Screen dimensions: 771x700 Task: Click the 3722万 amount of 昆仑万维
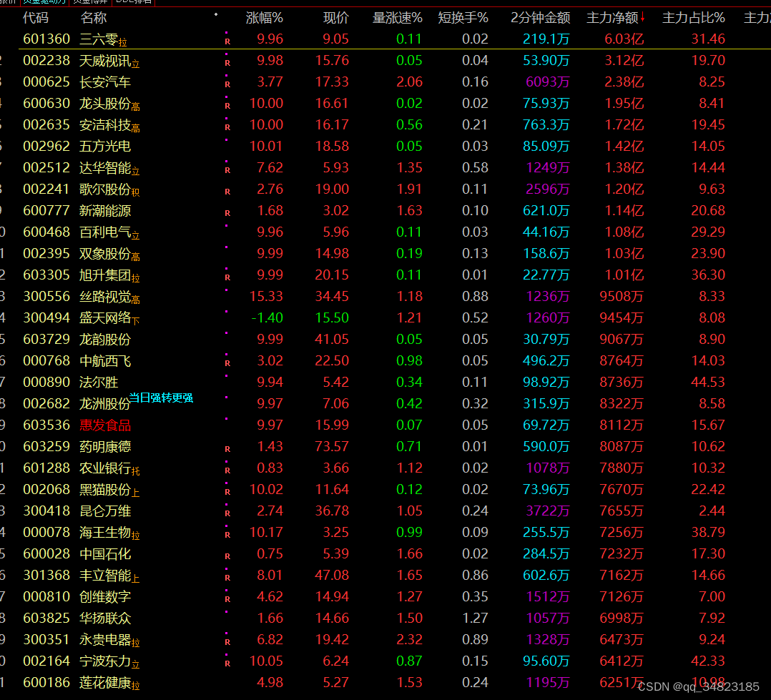tap(548, 511)
